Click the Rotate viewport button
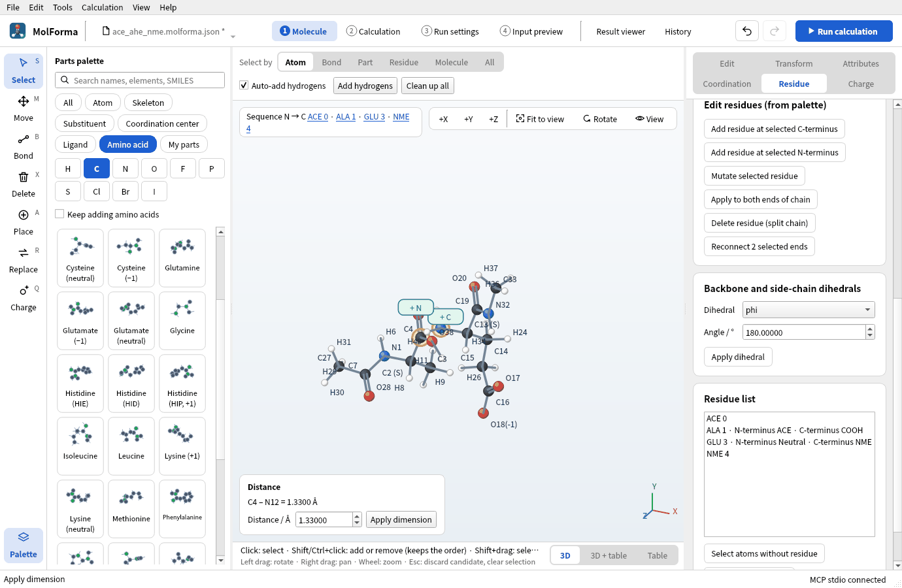This screenshot has width=902, height=588. tap(600, 119)
